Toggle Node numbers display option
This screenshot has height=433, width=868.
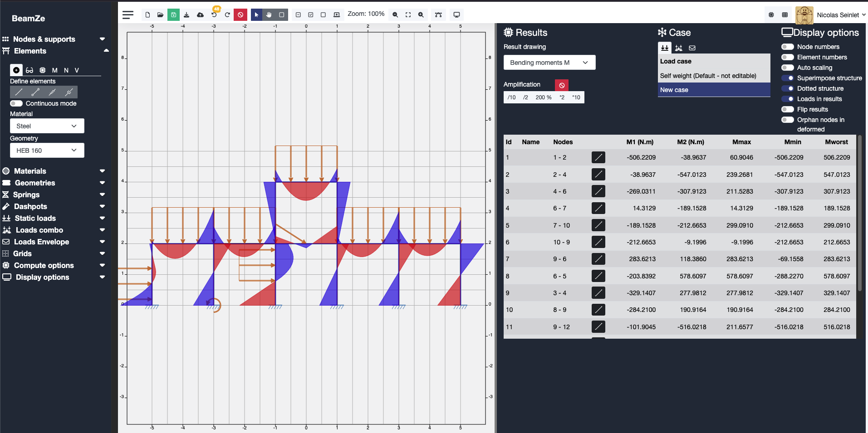(787, 46)
